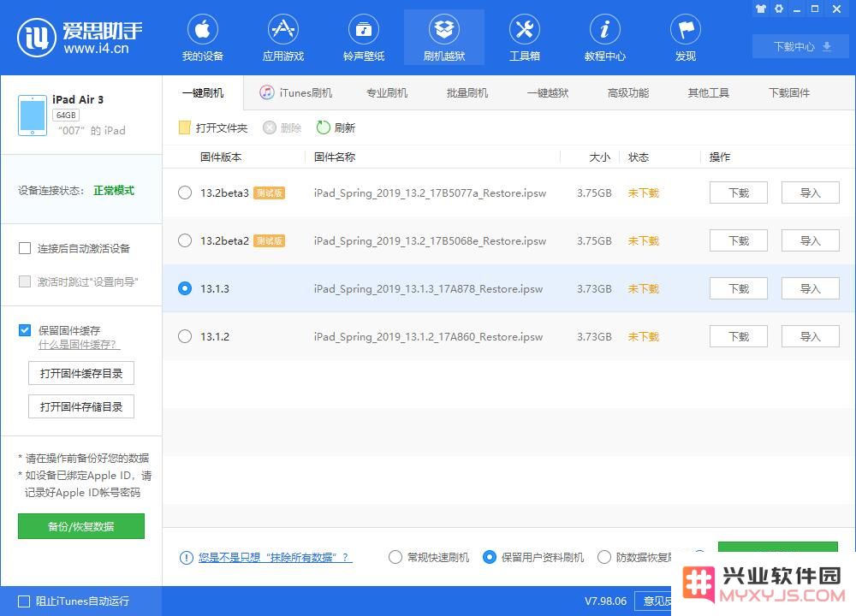Import firmware for 13.1.2 row
Image resolution: width=856 pixels, height=616 pixels.
click(810, 336)
